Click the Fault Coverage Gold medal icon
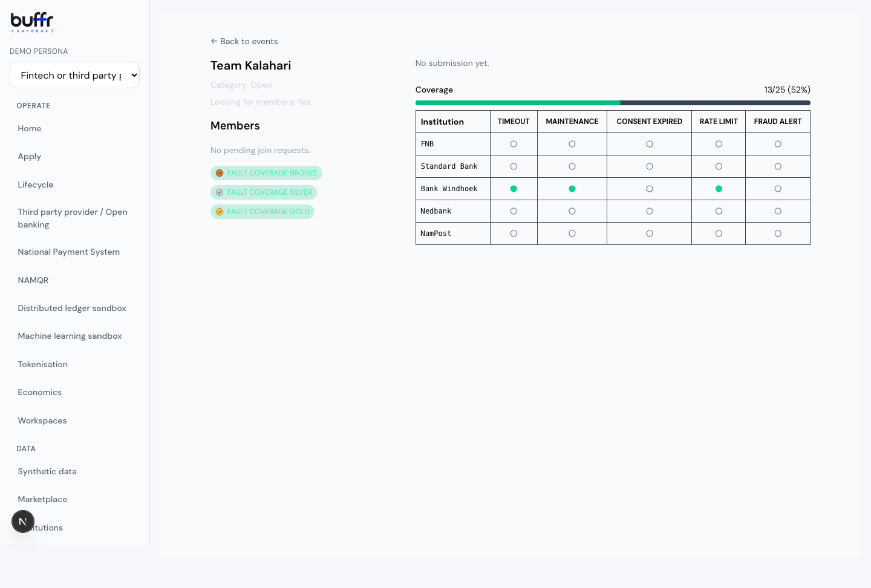The width and height of the screenshot is (871, 588). point(220,212)
